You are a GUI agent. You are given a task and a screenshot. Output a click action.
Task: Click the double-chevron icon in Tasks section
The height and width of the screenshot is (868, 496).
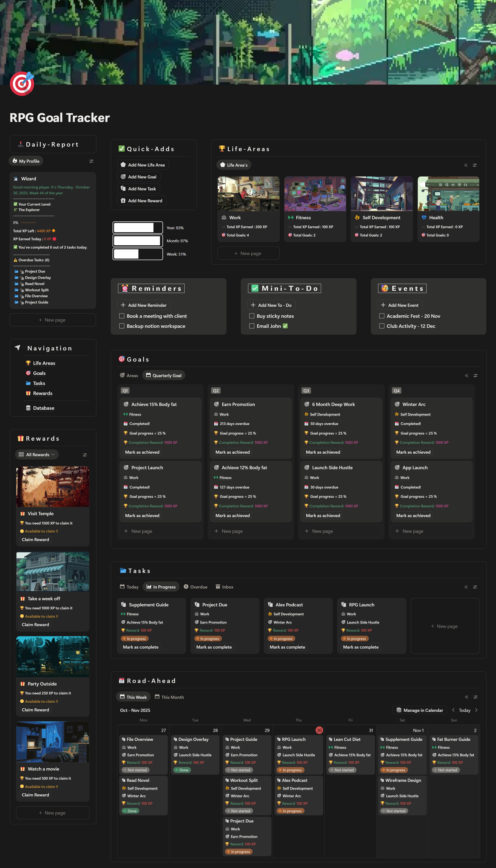466,587
